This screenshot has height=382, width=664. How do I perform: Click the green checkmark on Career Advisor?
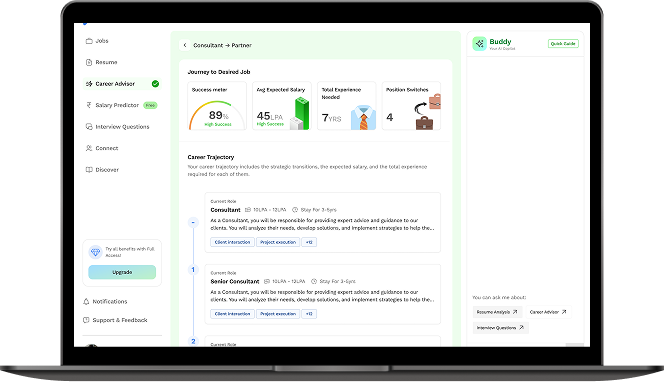tap(155, 84)
